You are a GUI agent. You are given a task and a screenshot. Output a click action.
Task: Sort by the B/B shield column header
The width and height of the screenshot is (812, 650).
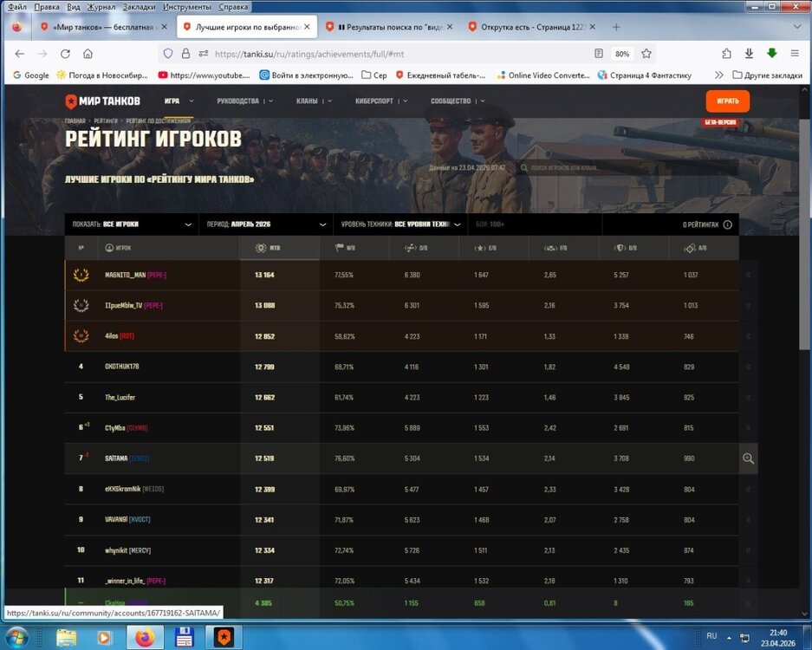point(633,248)
